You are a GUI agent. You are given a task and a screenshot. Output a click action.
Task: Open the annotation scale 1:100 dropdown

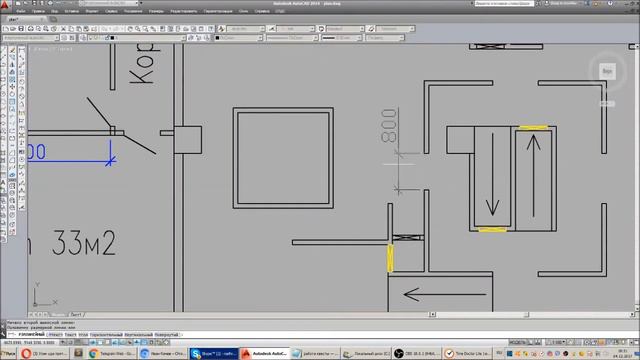(x=556, y=343)
